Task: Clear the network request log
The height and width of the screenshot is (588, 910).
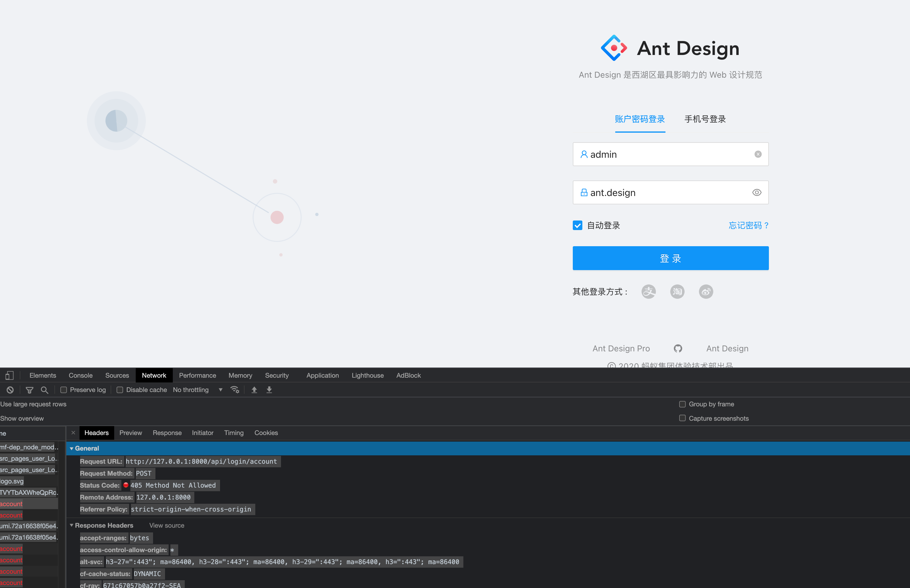Action: click(10, 390)
